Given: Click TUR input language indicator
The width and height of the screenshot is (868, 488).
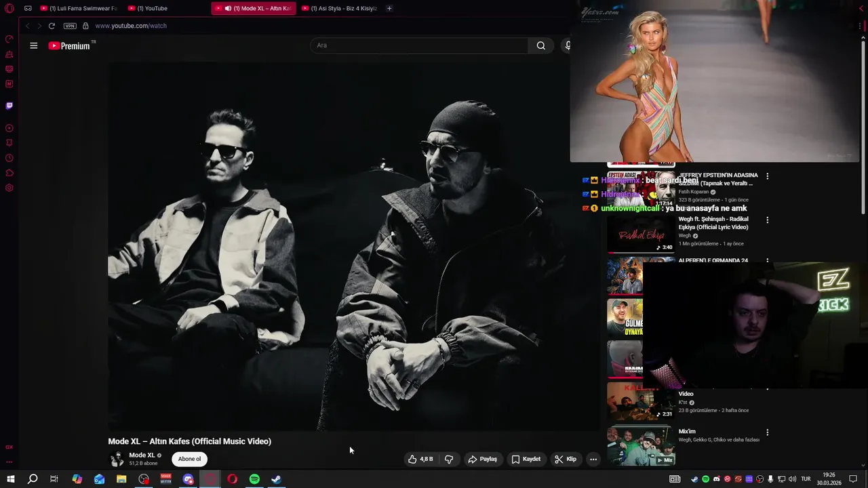Looking at the screenshot, I should pyautogui.click(x=806, y=479).
